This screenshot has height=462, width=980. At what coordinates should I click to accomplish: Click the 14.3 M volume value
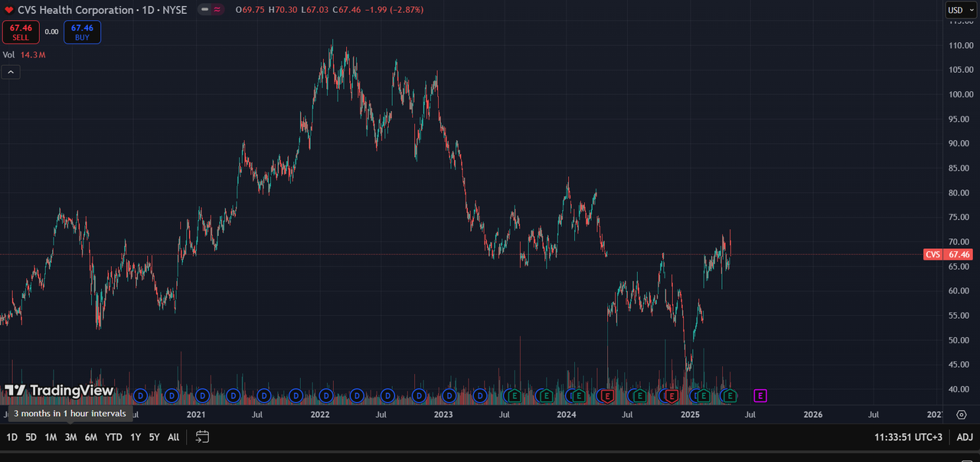33,55
